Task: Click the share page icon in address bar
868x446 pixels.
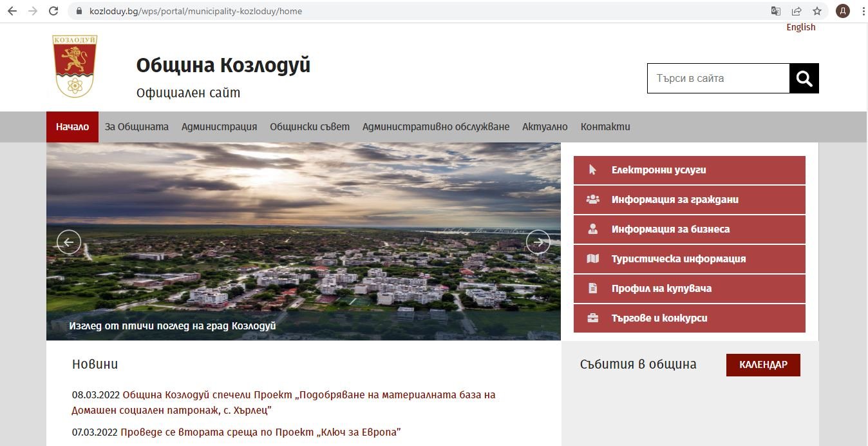Action: (x=797, y=11)
